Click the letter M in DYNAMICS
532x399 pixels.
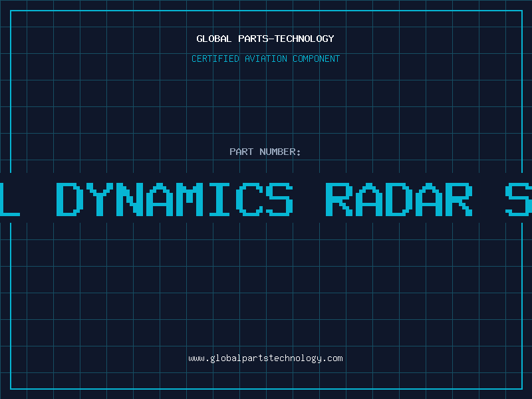tap(190, 199)
